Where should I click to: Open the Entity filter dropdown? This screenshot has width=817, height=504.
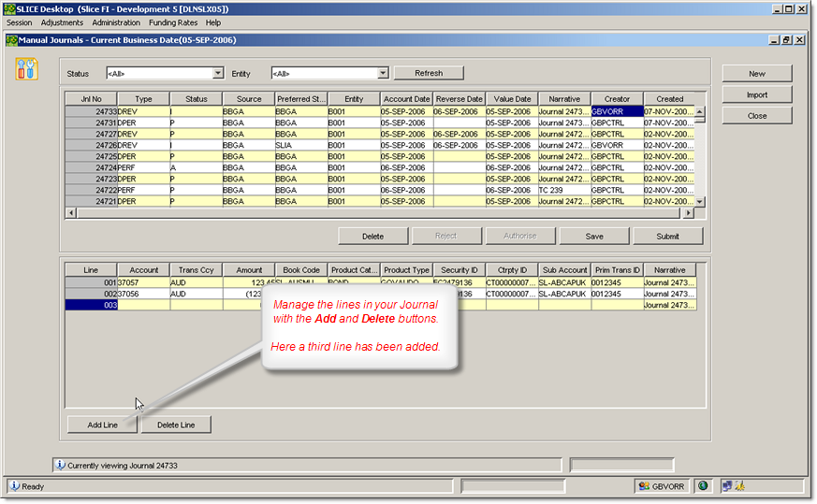(x=383, y=73)
